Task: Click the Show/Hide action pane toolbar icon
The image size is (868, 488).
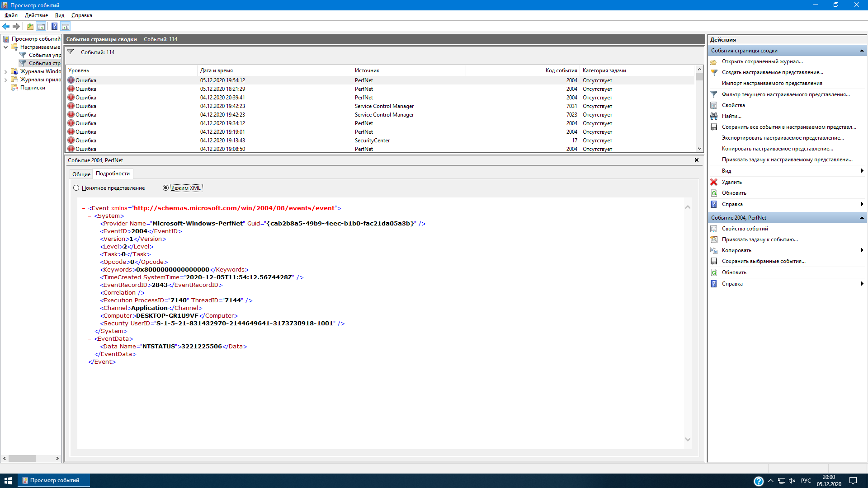Action: click(66, 26)
